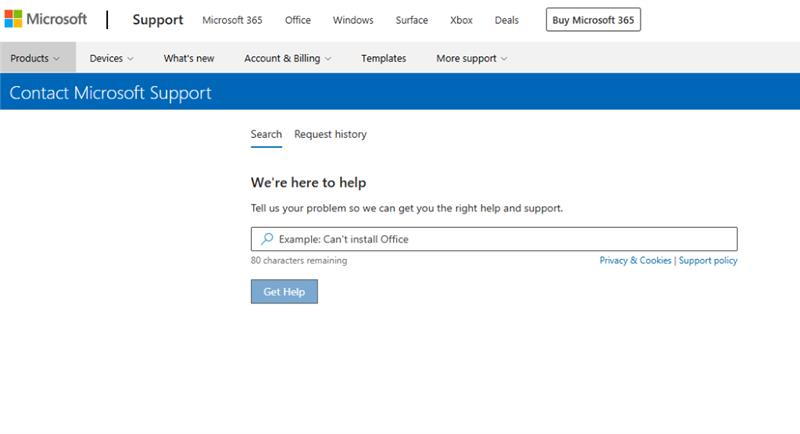Viewport: 800px width, 434px height.
Task: Click the Contact Microsoft Support heading
Action: pyautogui.click(x=110, y=93)
